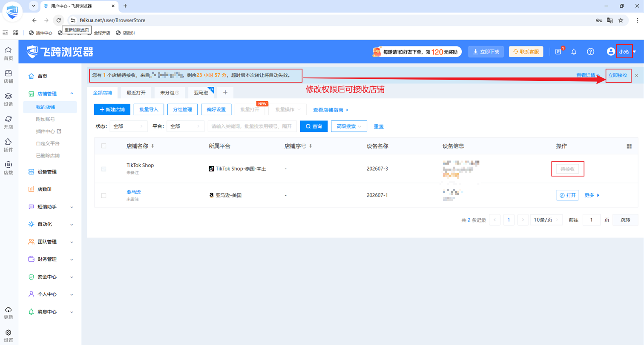Screen dimensions: 644x345
Task: Open the 平台 filter dropdown
Action: click(x=185, y=126)
